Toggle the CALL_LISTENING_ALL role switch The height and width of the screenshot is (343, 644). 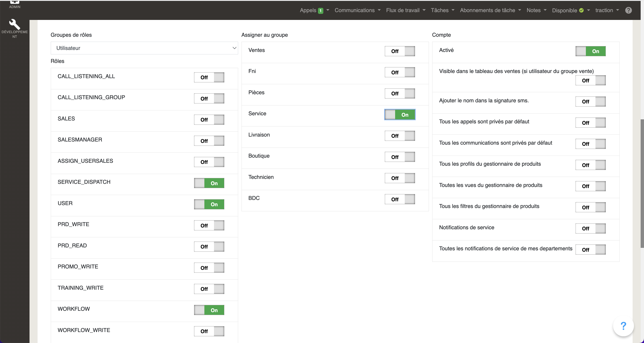pyautogui.click(x=209, y=77)
